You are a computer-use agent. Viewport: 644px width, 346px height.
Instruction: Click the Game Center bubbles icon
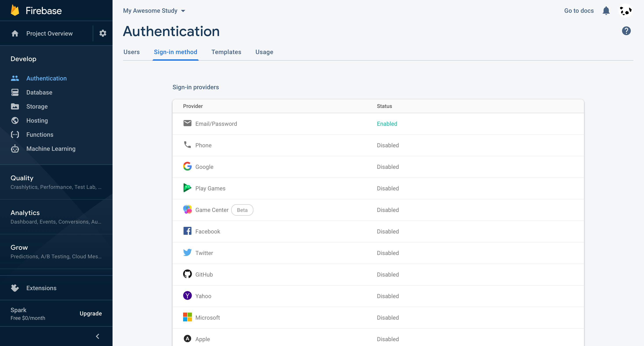click(x=187, y=209)
